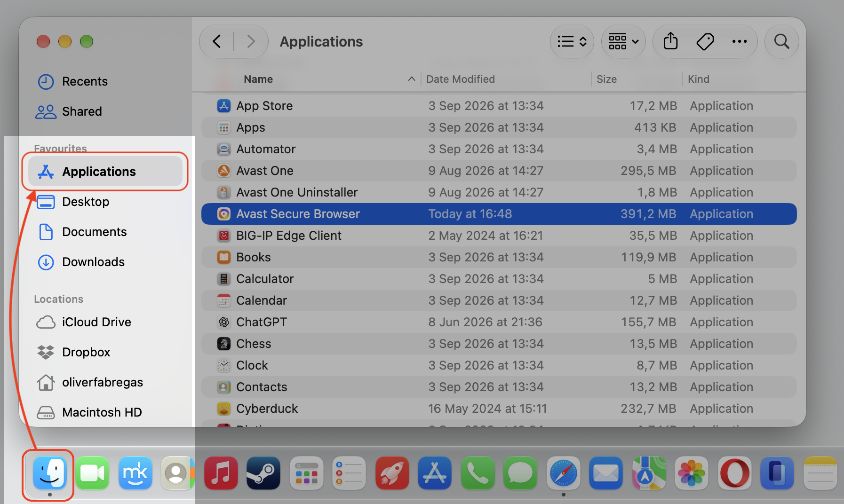Open Downloads in the sidebar
Viewport: 844px width, 504px height.
[x=106, y=262]
